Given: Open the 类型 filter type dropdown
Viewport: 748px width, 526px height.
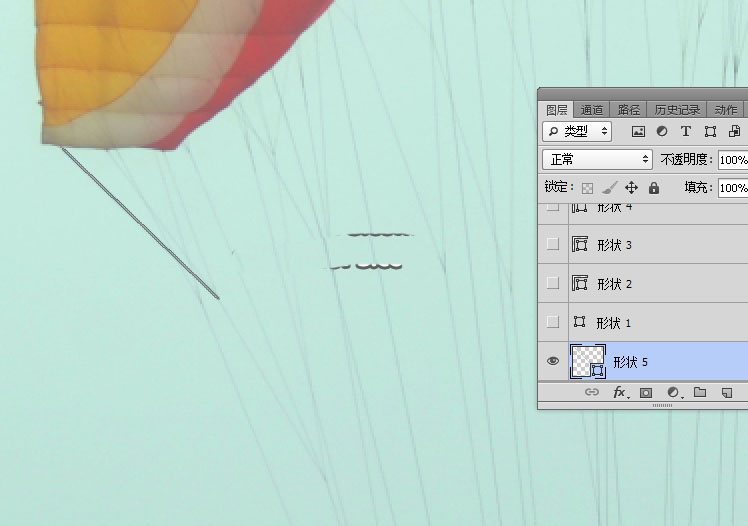Looking at the screenshot, I should coord(578,131).
